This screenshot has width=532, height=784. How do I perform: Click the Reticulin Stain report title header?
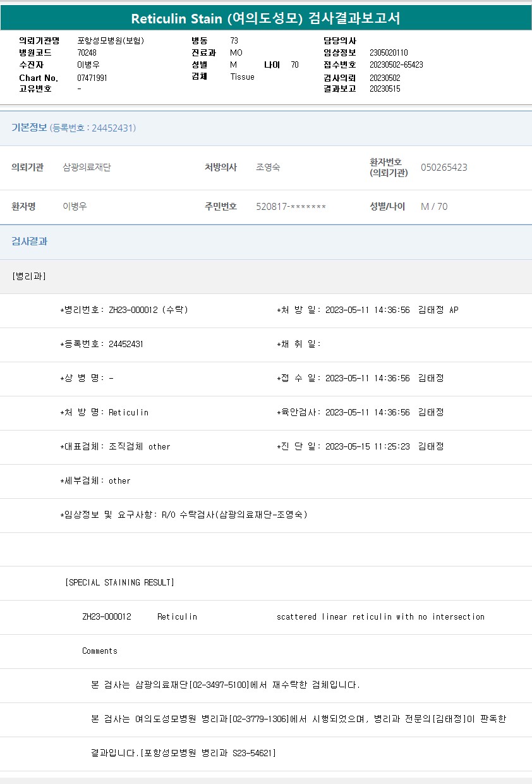coord(265,18)
